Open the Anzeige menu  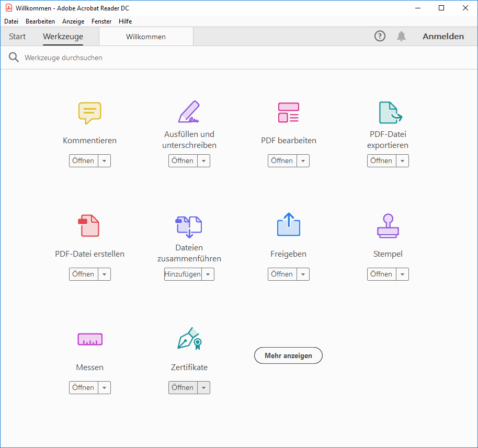tap(73, 21)
